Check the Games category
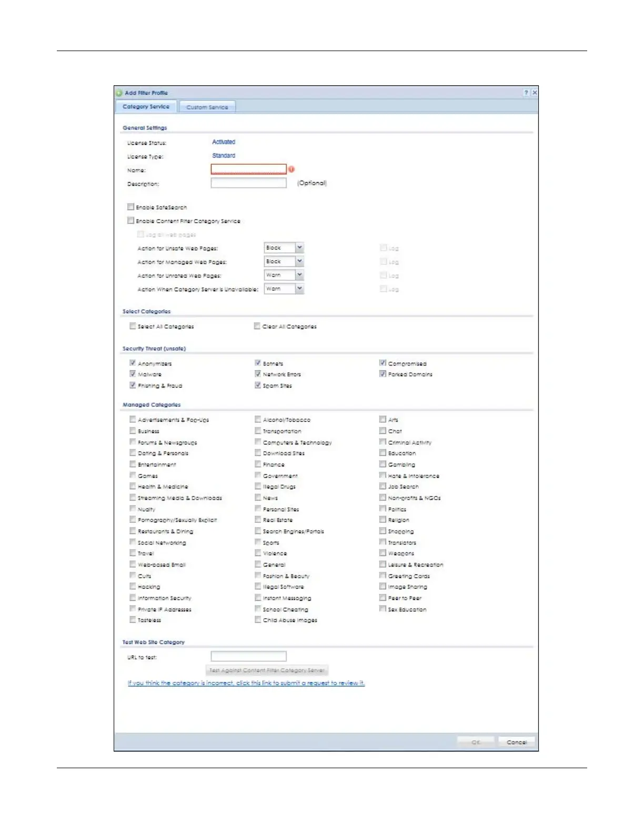This screenshot has width=644, height=834. pyautogui.click(x=133, y=475)
